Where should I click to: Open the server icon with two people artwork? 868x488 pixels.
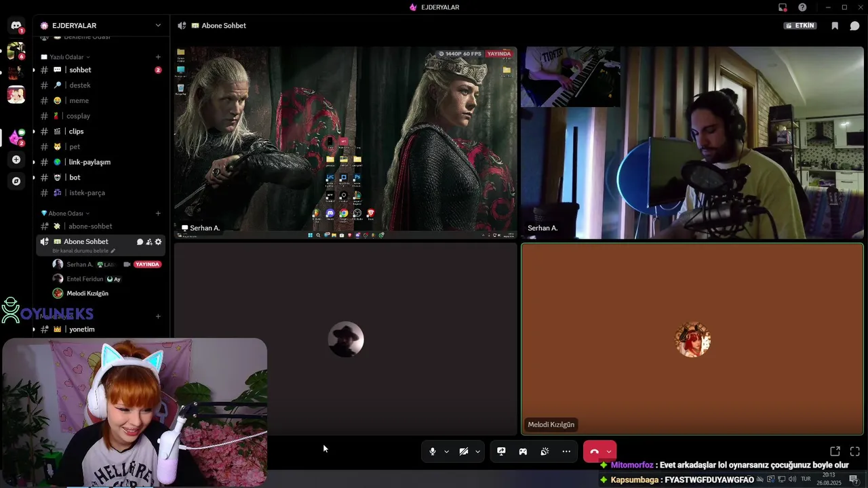16,96
